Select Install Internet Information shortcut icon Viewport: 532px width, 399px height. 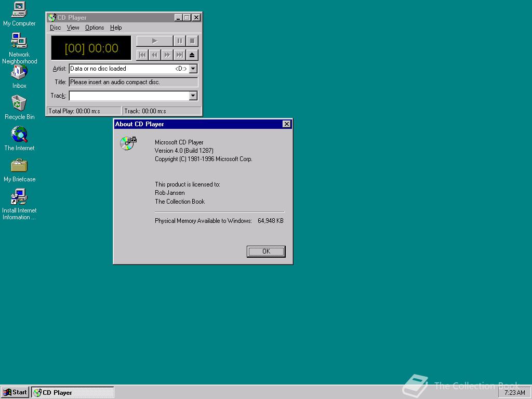point(19,205)
